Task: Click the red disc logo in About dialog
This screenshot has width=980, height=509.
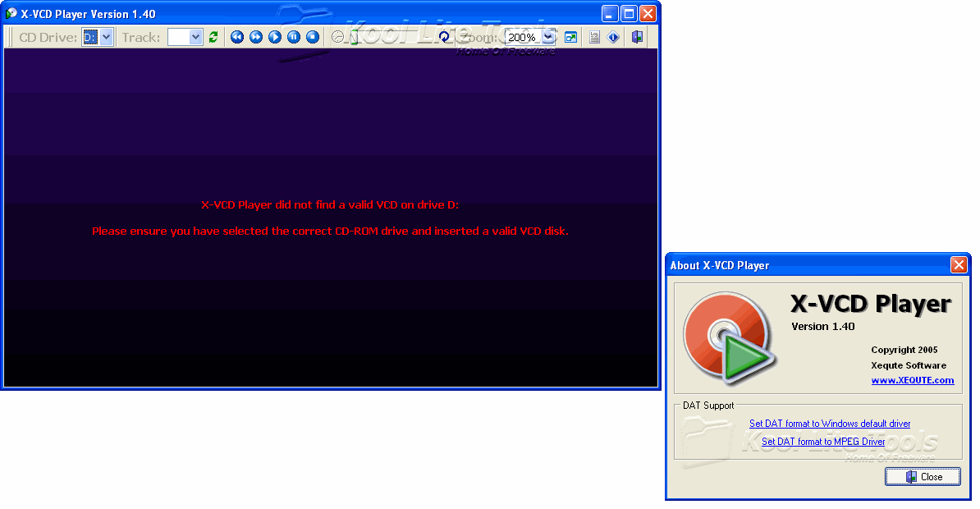Action: click(x=729, y=337)
